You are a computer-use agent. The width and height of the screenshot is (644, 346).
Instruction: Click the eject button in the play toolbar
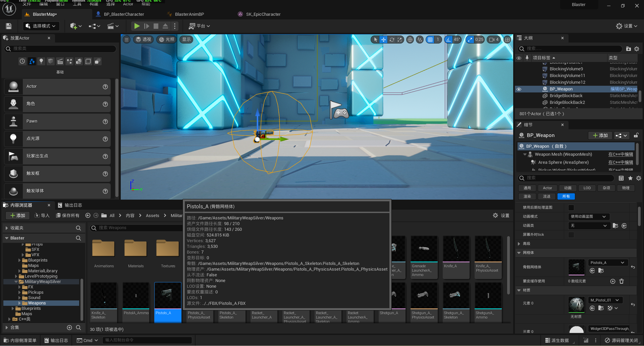(165, 26)
